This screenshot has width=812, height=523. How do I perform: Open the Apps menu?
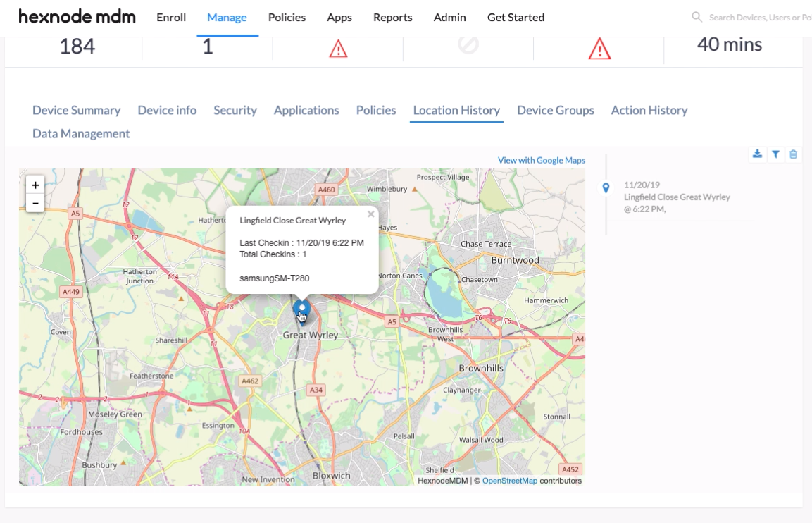pos(339,17)
